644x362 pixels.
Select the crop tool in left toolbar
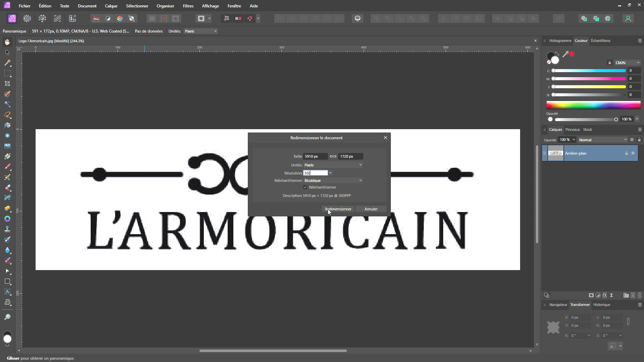pyautogui.click(x=7, y=84)
